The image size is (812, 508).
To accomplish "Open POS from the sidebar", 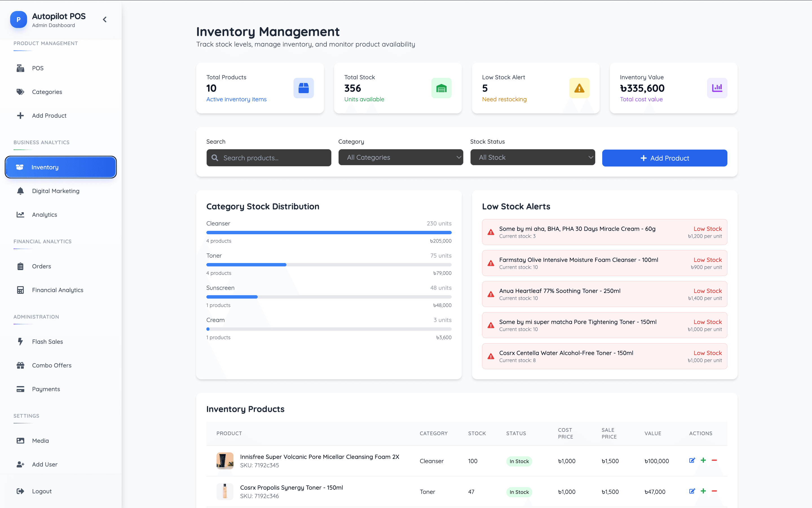I will [61, 68].
